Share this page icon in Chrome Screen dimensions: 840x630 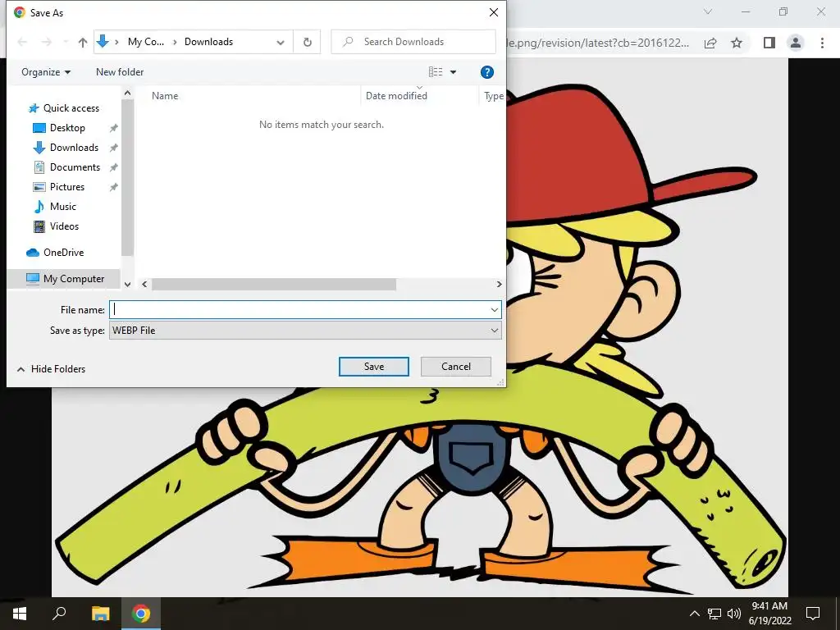pos(710,43)
